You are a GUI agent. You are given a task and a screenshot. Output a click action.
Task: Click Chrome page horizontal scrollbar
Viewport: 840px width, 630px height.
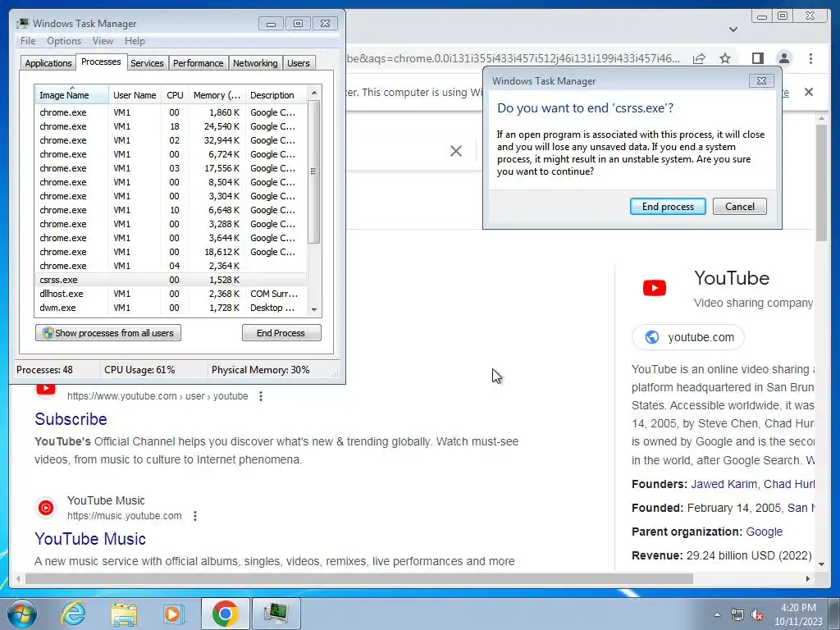tap(359, 578)
